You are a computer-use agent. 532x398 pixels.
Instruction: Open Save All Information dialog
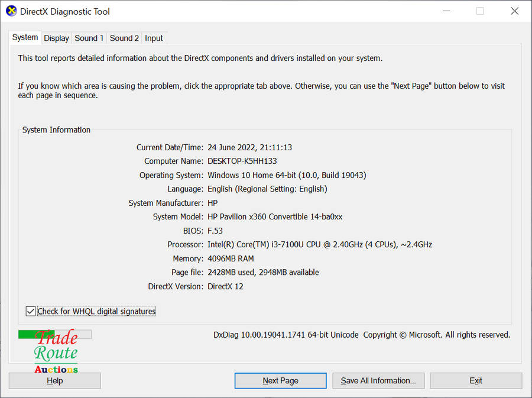(378, 380)
